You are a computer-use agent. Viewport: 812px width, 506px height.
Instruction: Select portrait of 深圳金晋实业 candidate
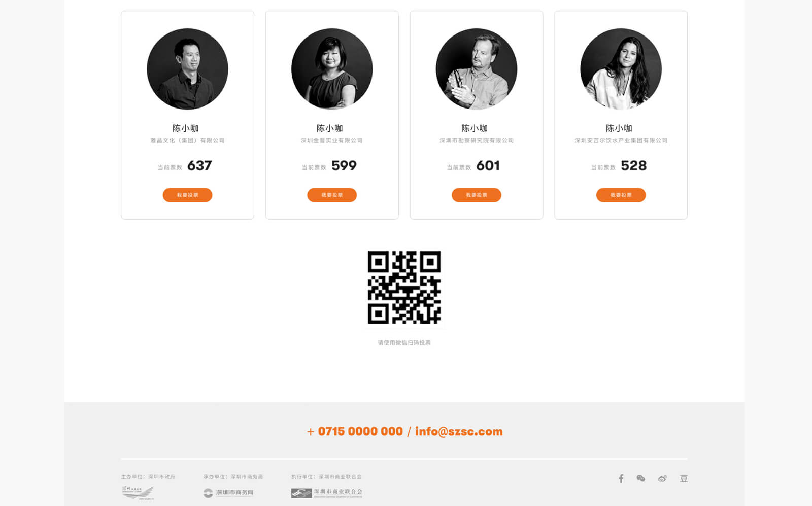(x=332, y=69)
